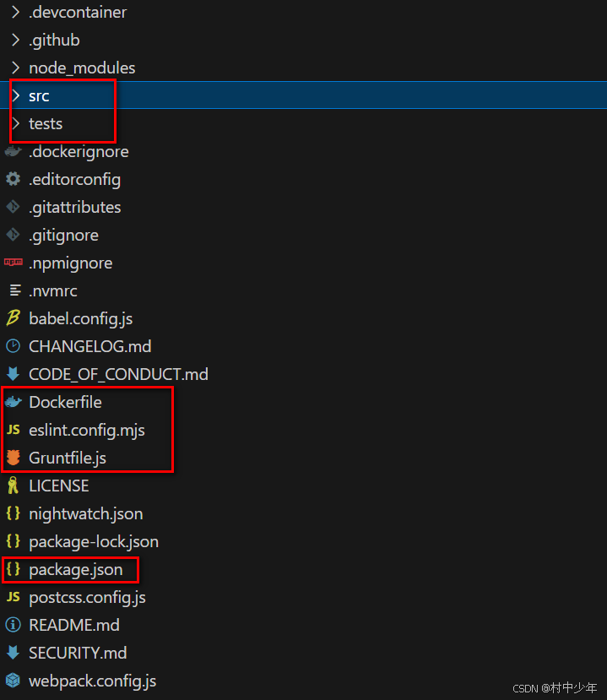Click the markdown arrow icon beside CODE_OF_CONDUCT.md
This screenshot has height=700, width=607.
[x=13, y=374]
